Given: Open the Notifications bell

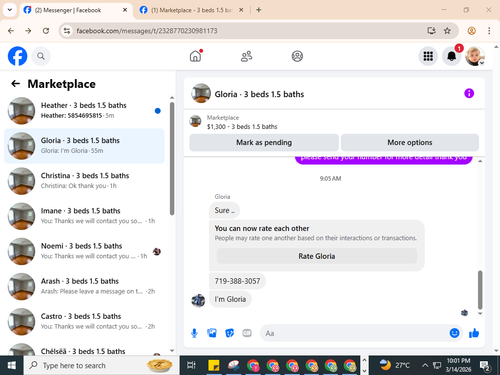Looking at the screenshot, I should (x=451, y=56).
